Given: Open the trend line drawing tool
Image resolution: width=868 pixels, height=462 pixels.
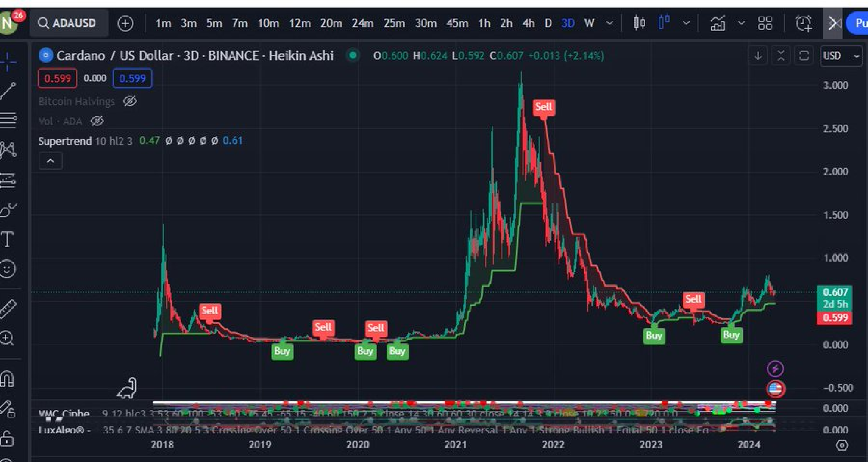Looking at the screenshot, I should (8, 89).
